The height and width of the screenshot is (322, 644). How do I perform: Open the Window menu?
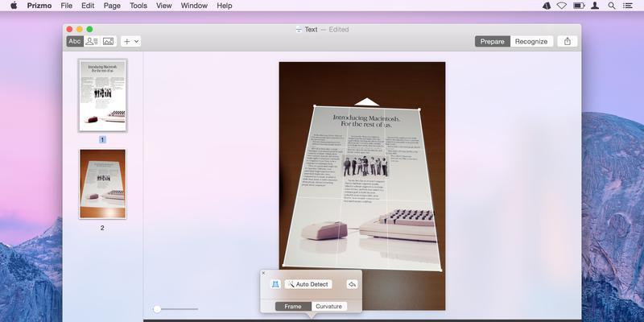[x=194, y=6]
